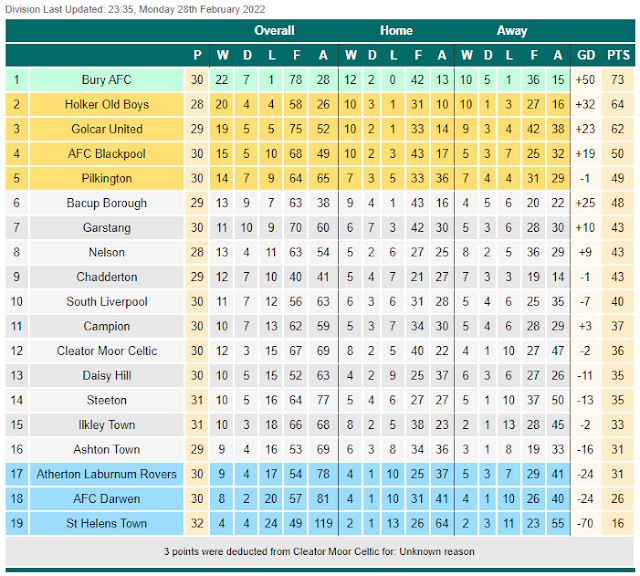The width and height of the screenshot is (640, 576).
Task: Click the Campion team name
Action: [x=107, y=326]
